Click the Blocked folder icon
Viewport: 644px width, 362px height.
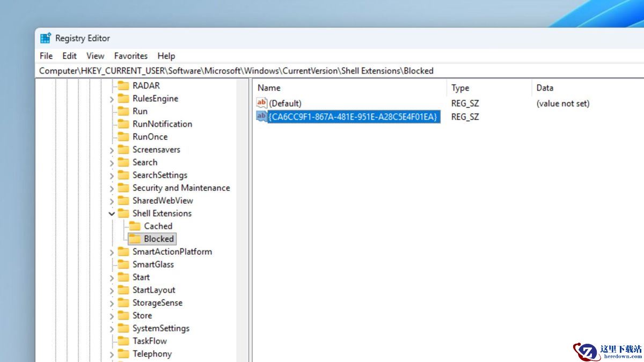coord(135,239)
